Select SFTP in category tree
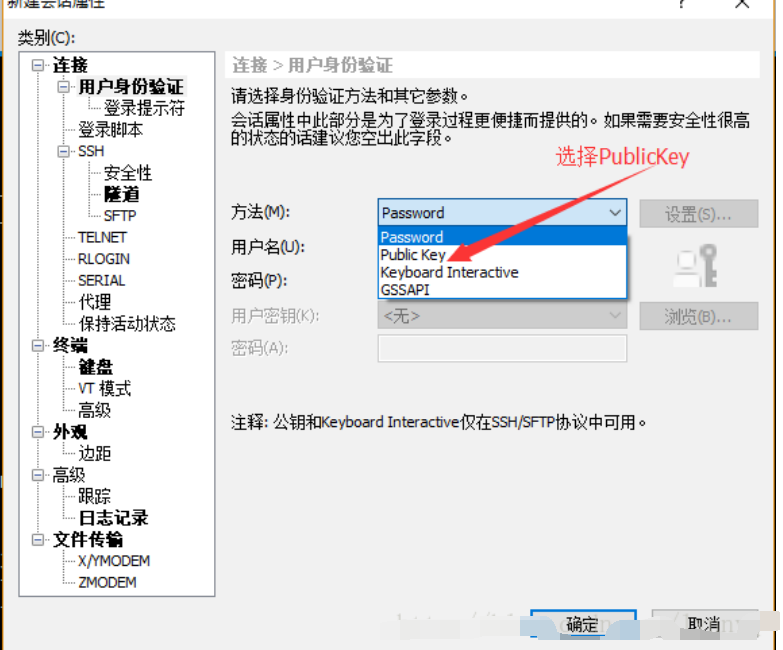This screenshot has height=650, width=783. click(120, 216)
